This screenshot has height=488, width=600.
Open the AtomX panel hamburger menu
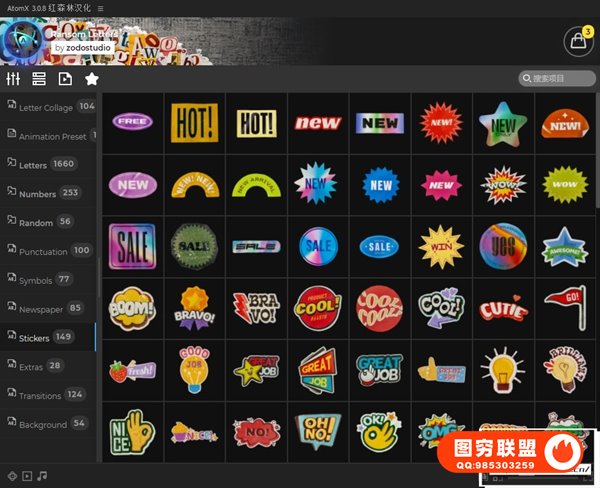(x=100, y=7)
